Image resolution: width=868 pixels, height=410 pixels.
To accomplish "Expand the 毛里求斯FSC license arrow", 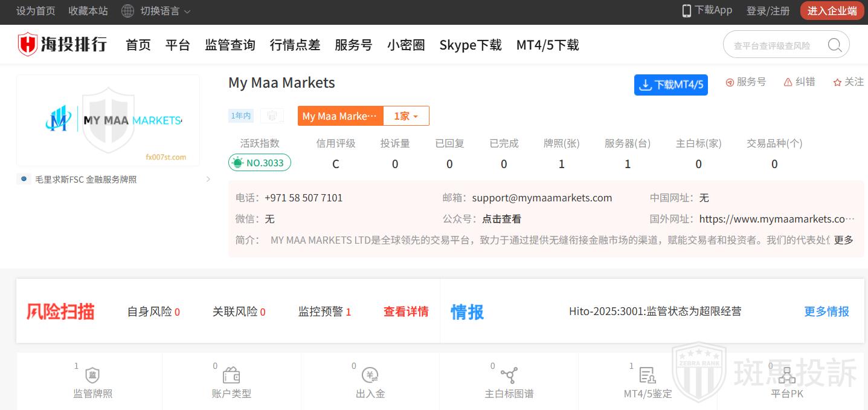I will point(208,179).
